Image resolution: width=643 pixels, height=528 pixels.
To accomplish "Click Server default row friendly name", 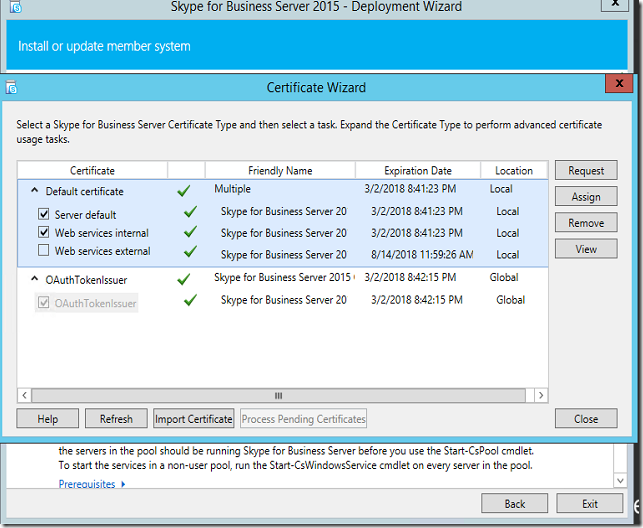I will click(x=284, y=211).
